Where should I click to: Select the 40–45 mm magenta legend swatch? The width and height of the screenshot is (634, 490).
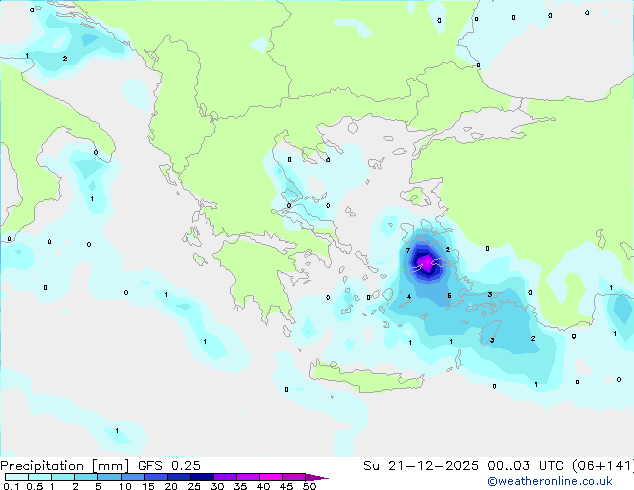pos(271,477)
